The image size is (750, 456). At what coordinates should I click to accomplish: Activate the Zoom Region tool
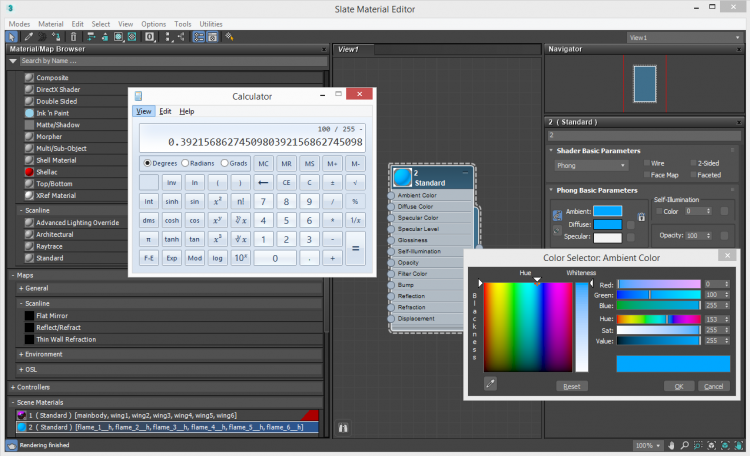[x=698, y=445]
